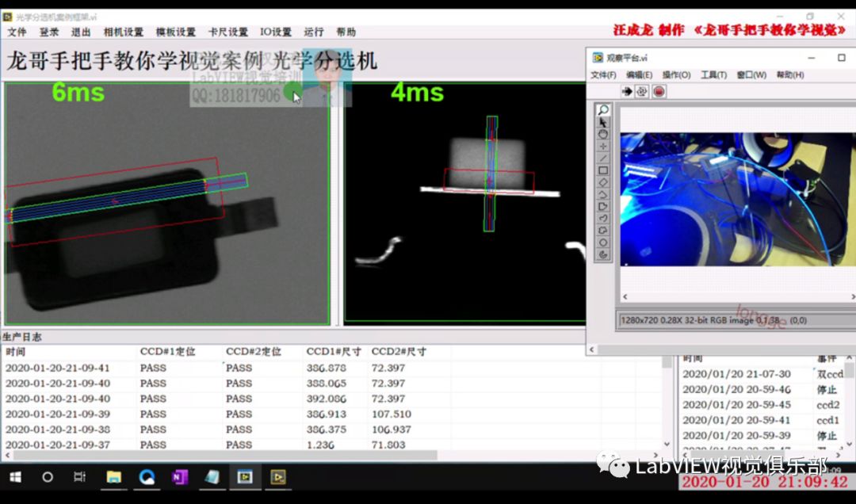Open the blue browser icon on the taskbar
Screen dimensions: 856x504
coord(147,477)
